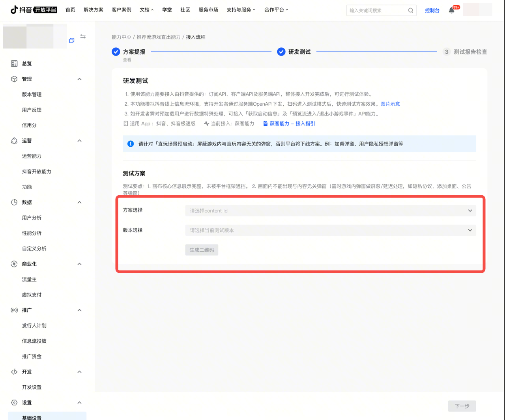Open the 文档 menu in top navigation
Viewport: 505px width, 420px height.
(146, 10)
